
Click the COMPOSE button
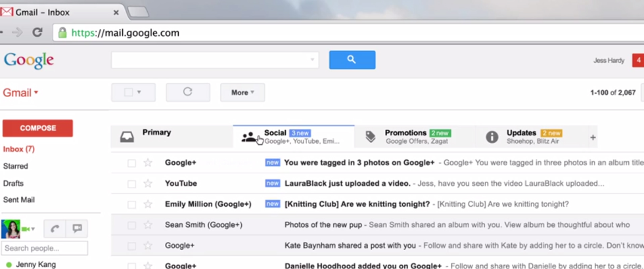(38, 129)
